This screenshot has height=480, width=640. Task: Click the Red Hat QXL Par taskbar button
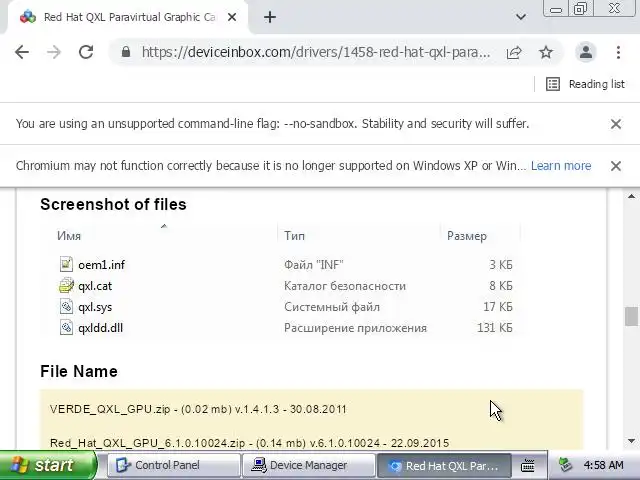pos(444,465)
